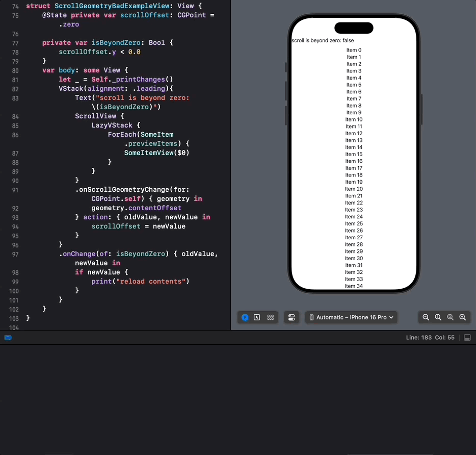Open Canvas Device Settings toggles button
Image resolution: width=476 pixels, height=455 pixels.
292,317
